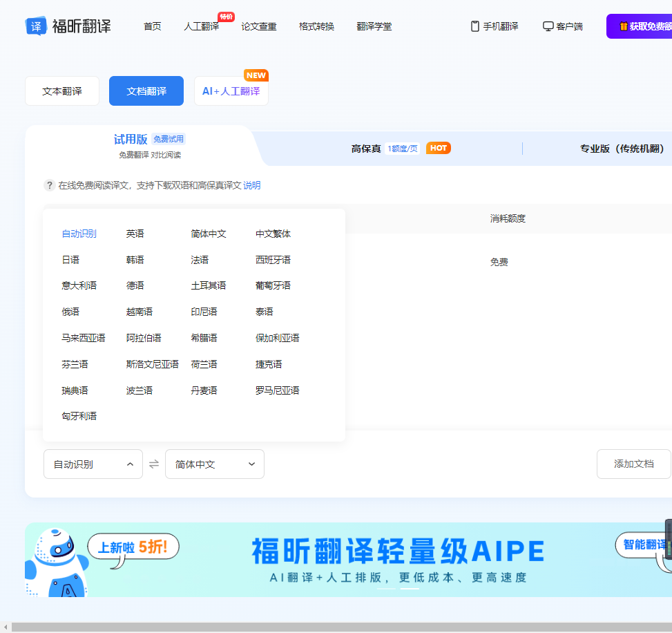
Task: Choose 自动识别 in the language list
Action: click(x=79, y=234)
